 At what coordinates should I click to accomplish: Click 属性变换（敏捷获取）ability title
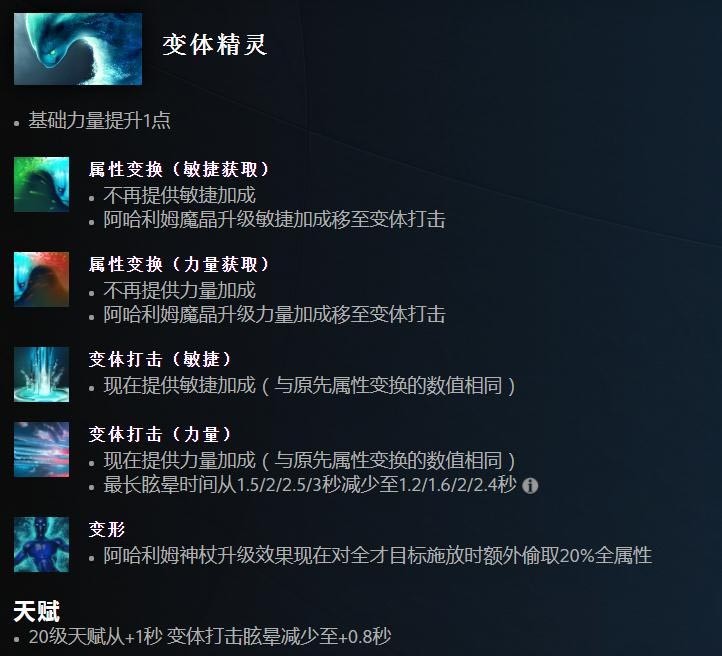[x=180, y=169]
